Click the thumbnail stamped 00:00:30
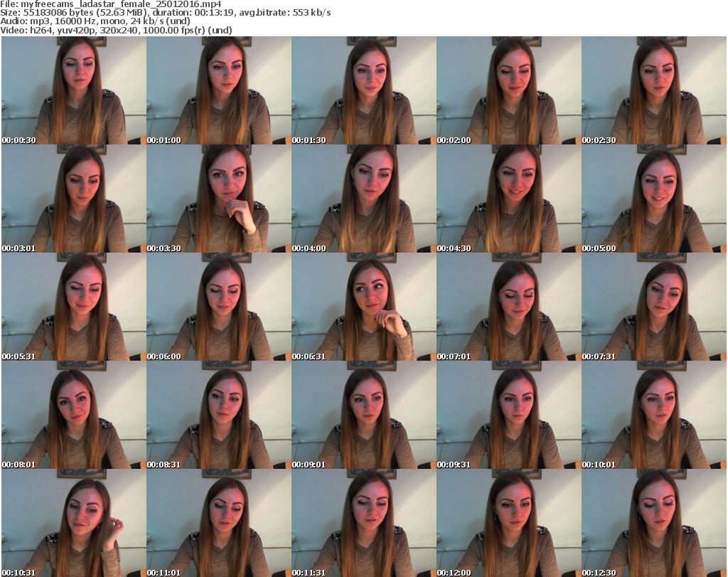 tap(74, 90)
